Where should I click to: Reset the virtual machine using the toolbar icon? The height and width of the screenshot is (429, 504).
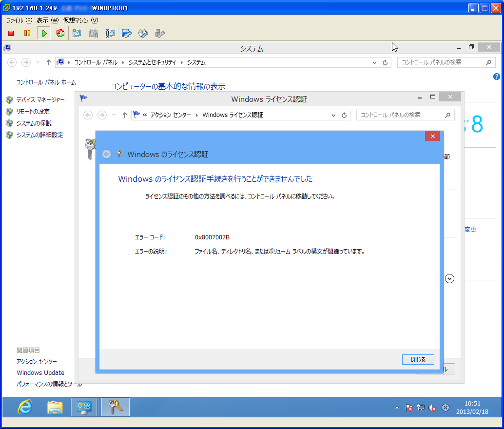pyautogui.click(x=60, y=34)
